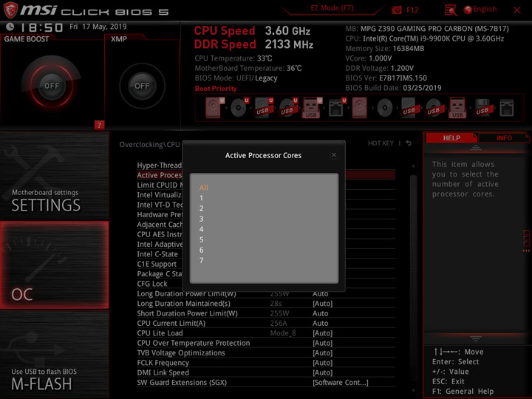Select TVB Voltage Optimizations setting
Image resolution: width=532 pixels, height=399 pixels.
coord(266,353)
